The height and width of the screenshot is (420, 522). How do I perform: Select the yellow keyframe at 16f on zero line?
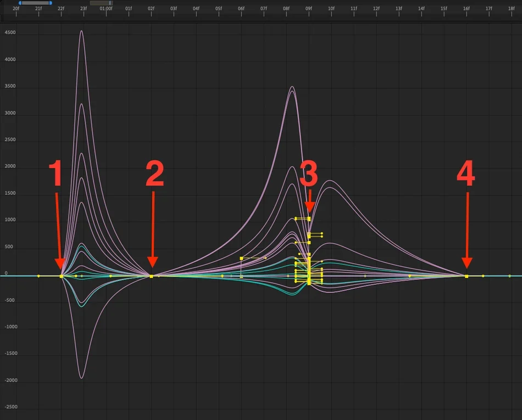click(467, 276)
